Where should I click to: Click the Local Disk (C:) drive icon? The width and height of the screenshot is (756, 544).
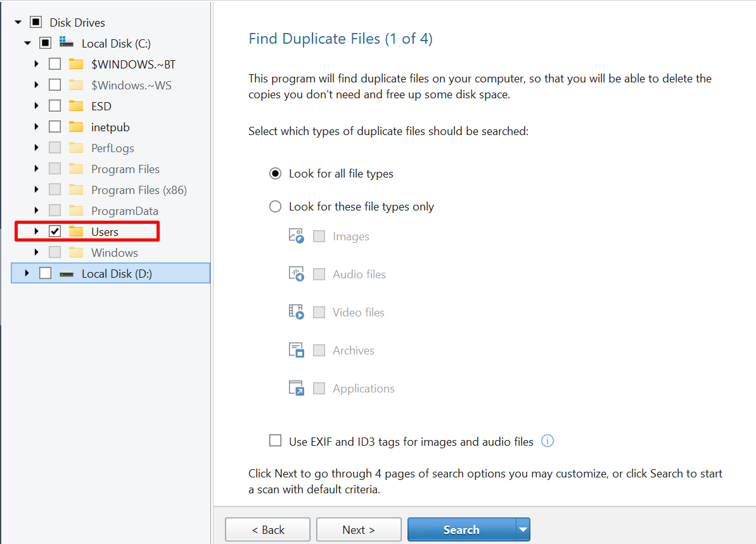pos(67,43)
